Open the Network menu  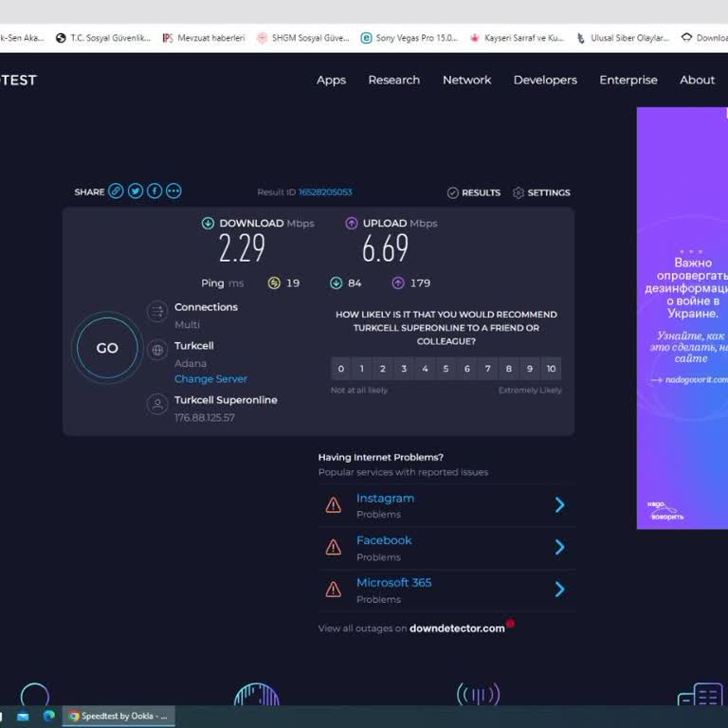click(466, 80)
